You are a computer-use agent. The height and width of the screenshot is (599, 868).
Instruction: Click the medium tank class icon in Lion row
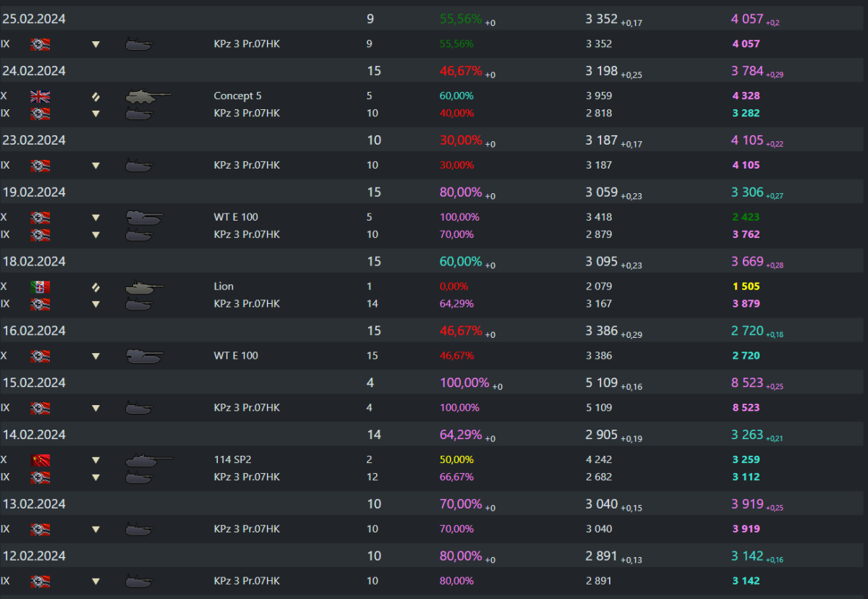(95, 286)
